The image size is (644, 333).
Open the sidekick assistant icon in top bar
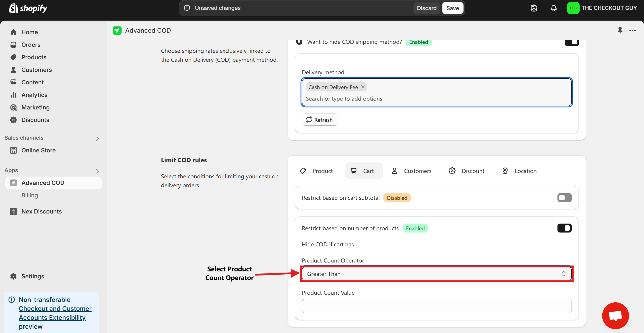534,8
